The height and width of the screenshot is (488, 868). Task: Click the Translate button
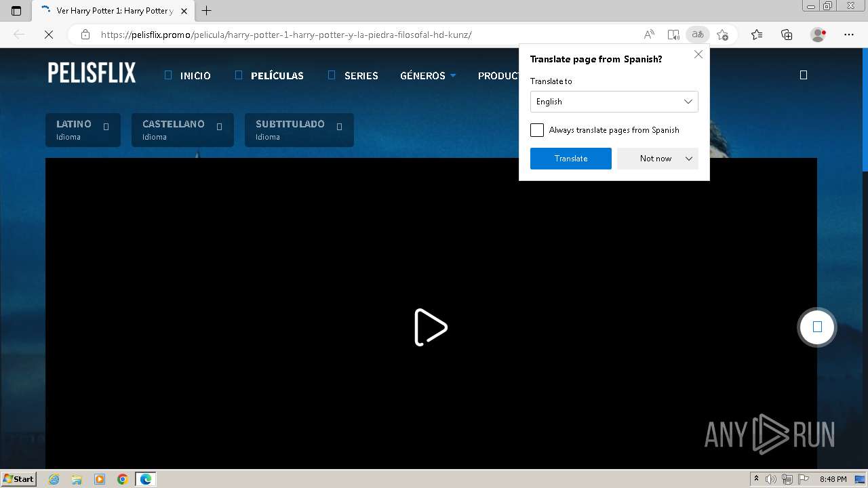coord(571,159)
